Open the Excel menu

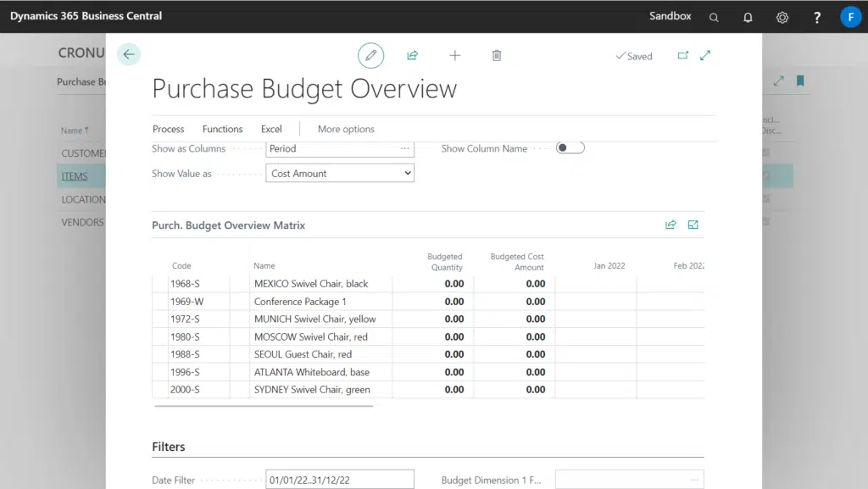271,130
